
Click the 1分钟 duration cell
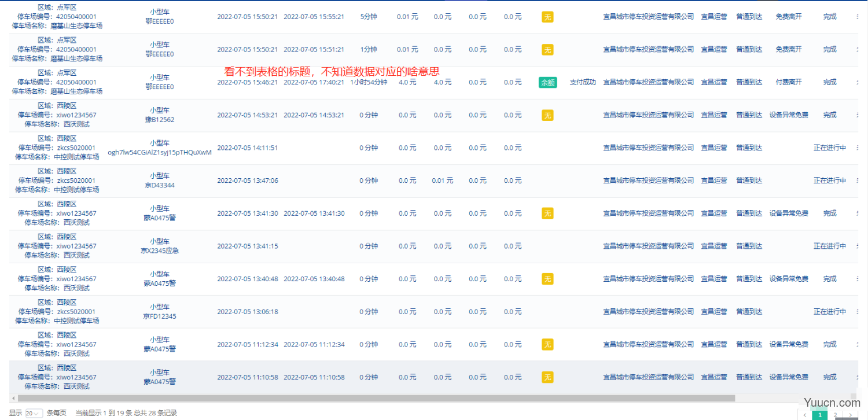(x=369, y=50)
